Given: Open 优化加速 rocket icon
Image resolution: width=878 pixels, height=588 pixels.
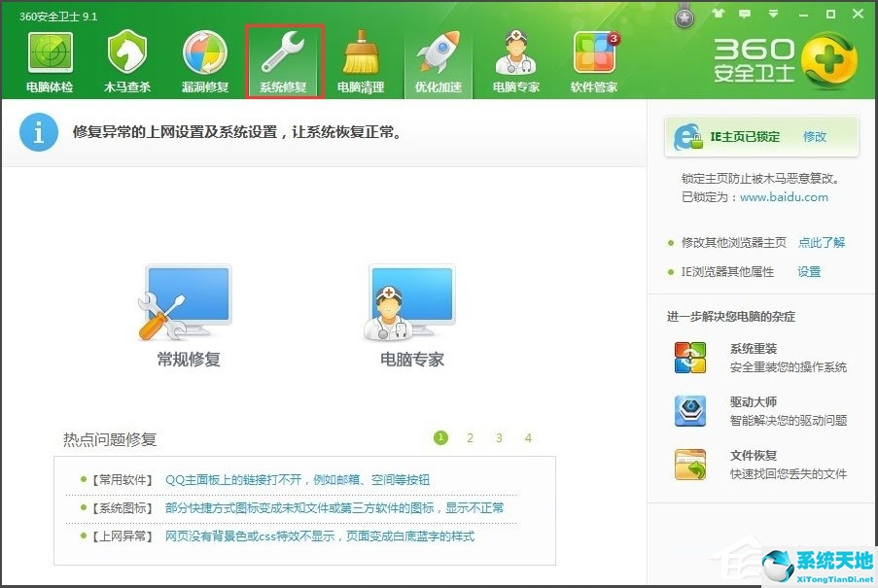Looking at the screenshot, I should click(439, 52).
